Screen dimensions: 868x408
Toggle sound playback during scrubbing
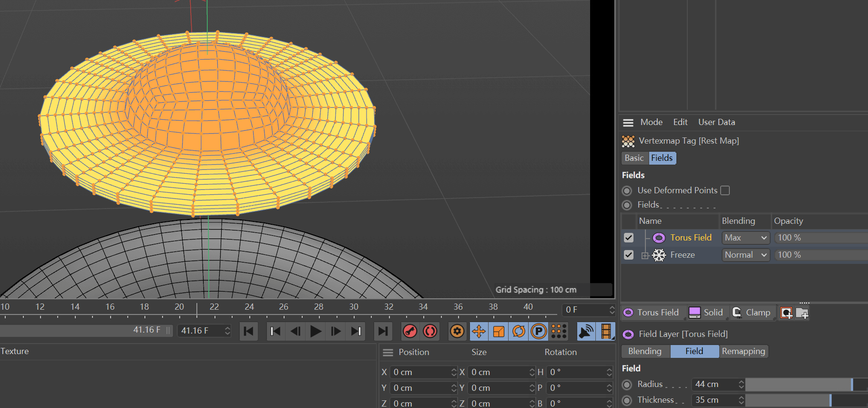[586, 331]
